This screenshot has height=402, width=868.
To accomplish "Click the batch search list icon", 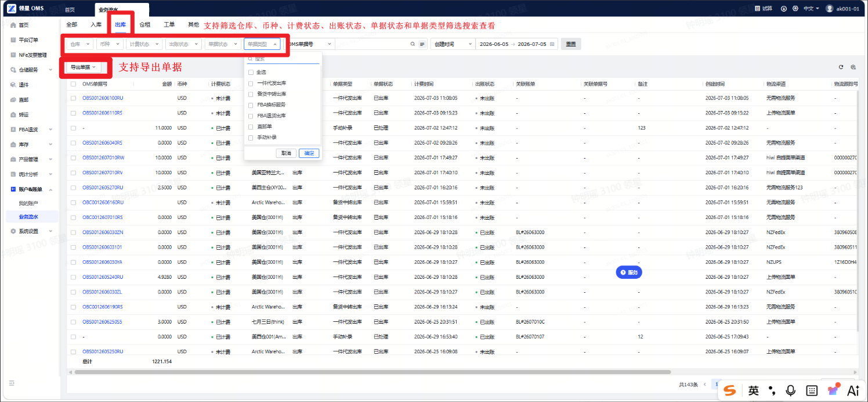I will 422,44.
